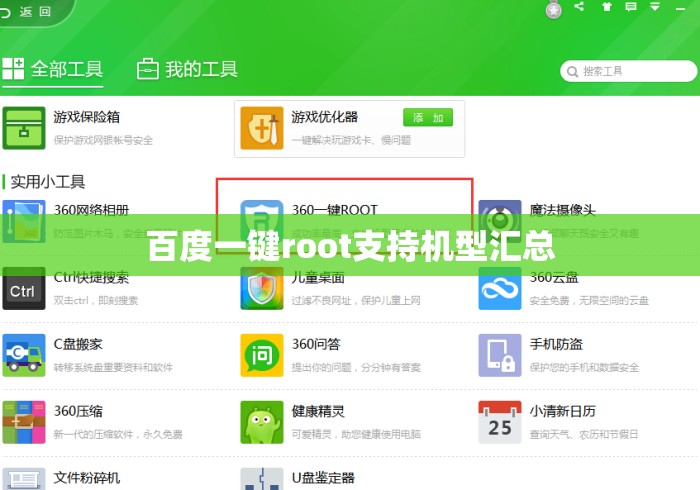Open the U盘鉴定器 icon
Image resolution: width=700 pixels, height=490 pixels.
pos(262,479)
